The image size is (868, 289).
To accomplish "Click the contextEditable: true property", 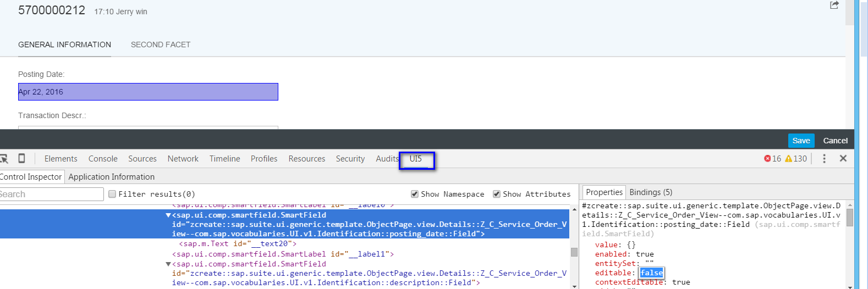I will click(642, 282).
